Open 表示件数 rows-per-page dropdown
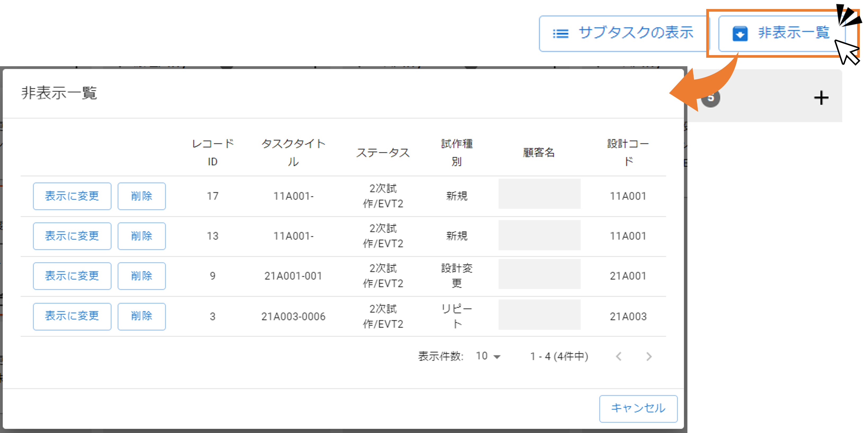The image size is (868, 433). click(488, 356)
